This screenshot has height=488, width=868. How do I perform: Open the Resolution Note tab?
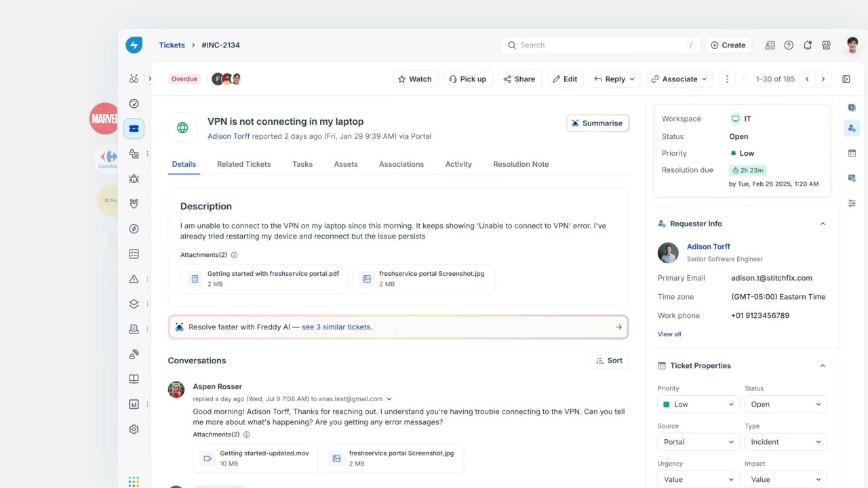coord(521,164)
